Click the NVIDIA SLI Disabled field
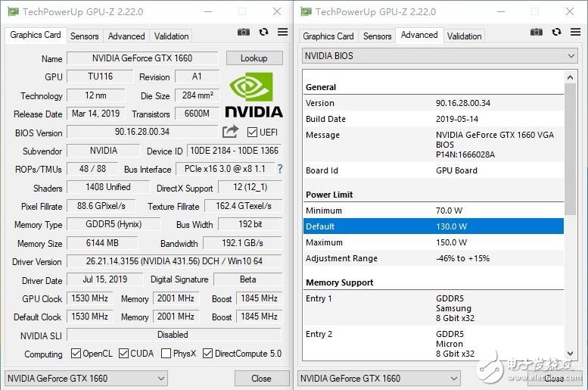Viewport: 588px width, 390px height. click(173, 335)
